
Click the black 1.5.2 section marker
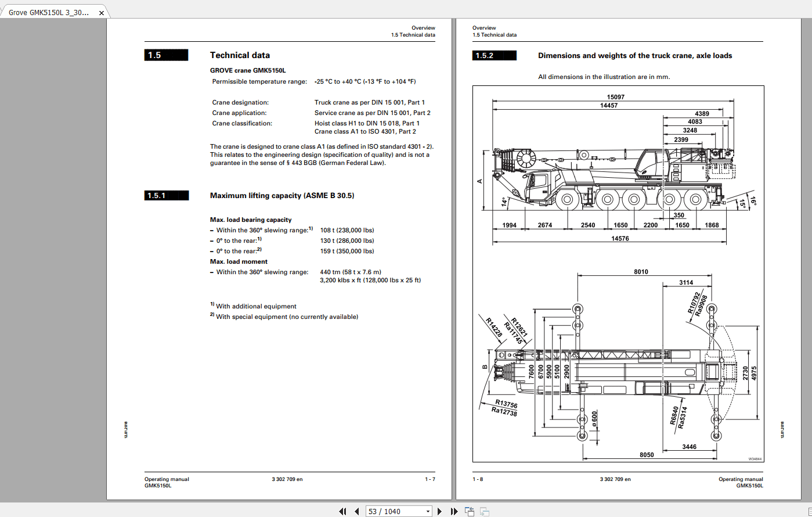pos(494,55)
